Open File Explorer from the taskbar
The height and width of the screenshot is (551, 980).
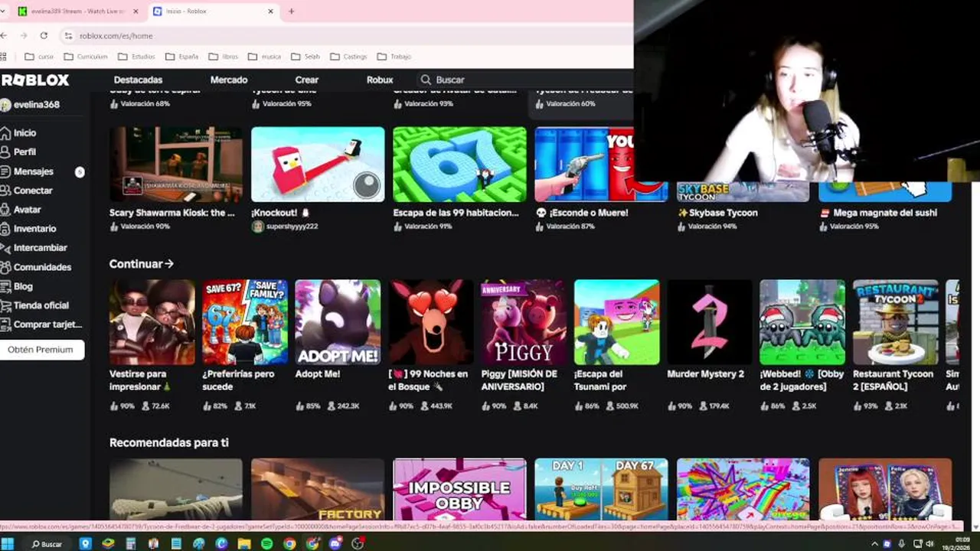tap(244, 543)
